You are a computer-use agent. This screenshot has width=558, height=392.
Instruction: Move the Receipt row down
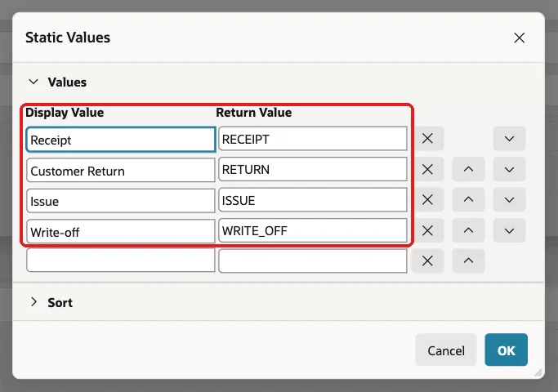(509, 138)
